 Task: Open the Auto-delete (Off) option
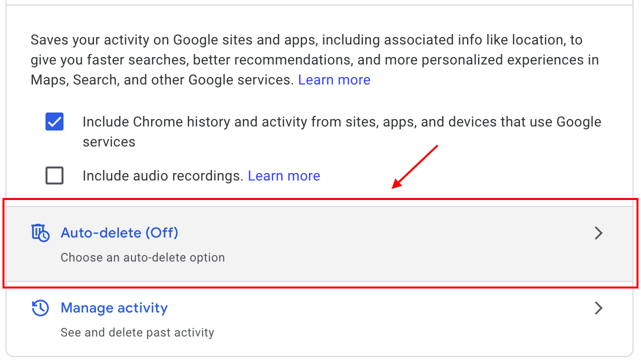coord(119,233)
